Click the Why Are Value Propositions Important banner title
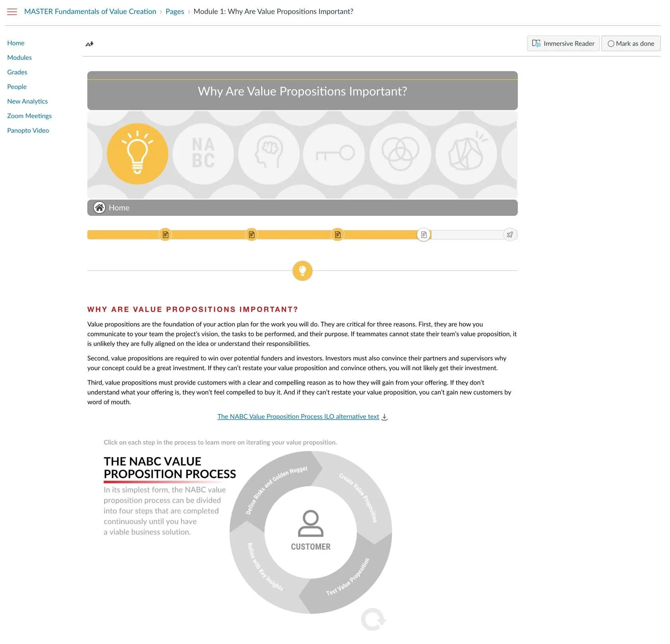 pos(302,91)
